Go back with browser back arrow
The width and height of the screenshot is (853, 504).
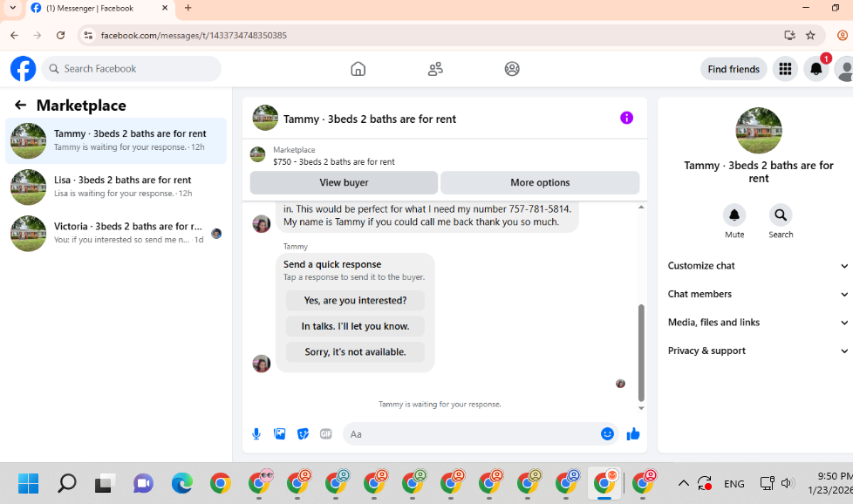[x=14, y=36]
